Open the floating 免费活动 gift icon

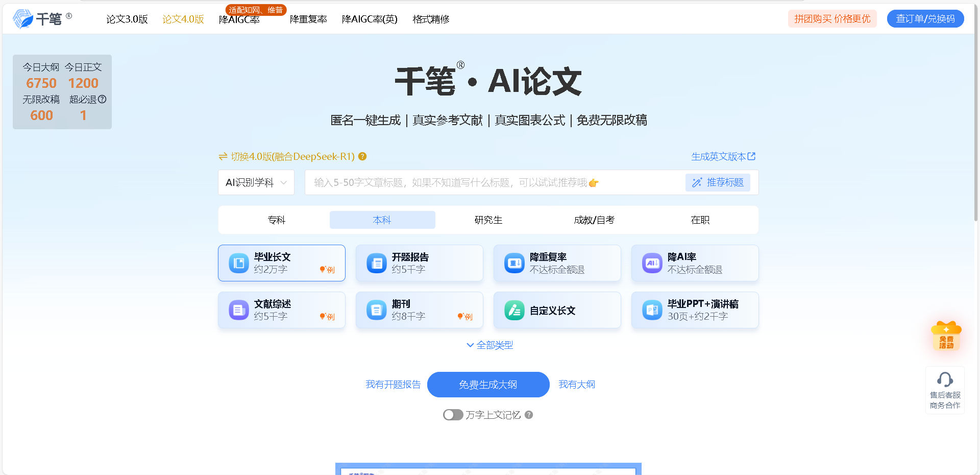[946, 335]
